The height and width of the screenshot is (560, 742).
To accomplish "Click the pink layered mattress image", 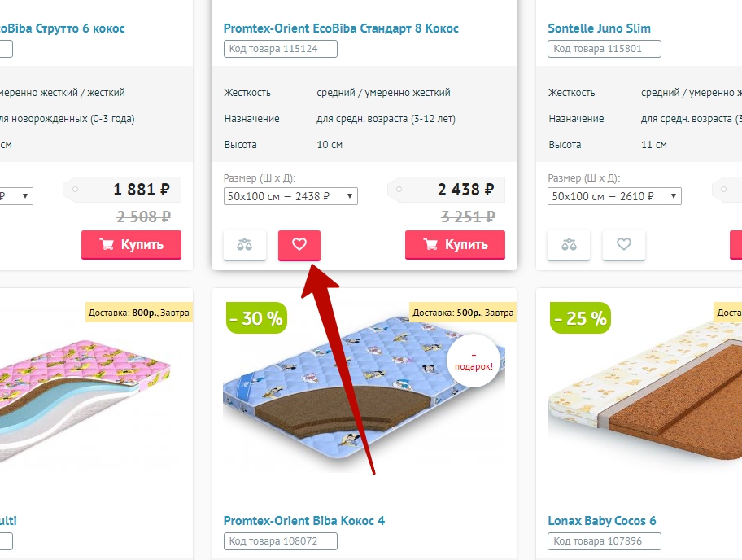I will tap(85, 398).
